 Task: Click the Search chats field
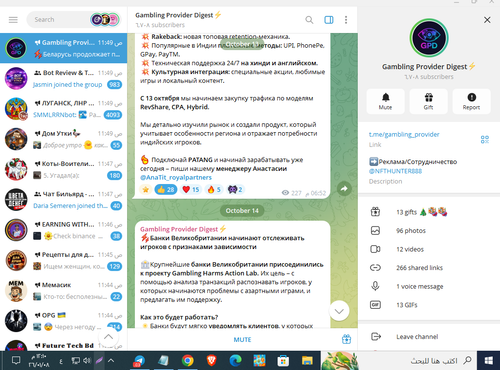[x=58, y=20]
